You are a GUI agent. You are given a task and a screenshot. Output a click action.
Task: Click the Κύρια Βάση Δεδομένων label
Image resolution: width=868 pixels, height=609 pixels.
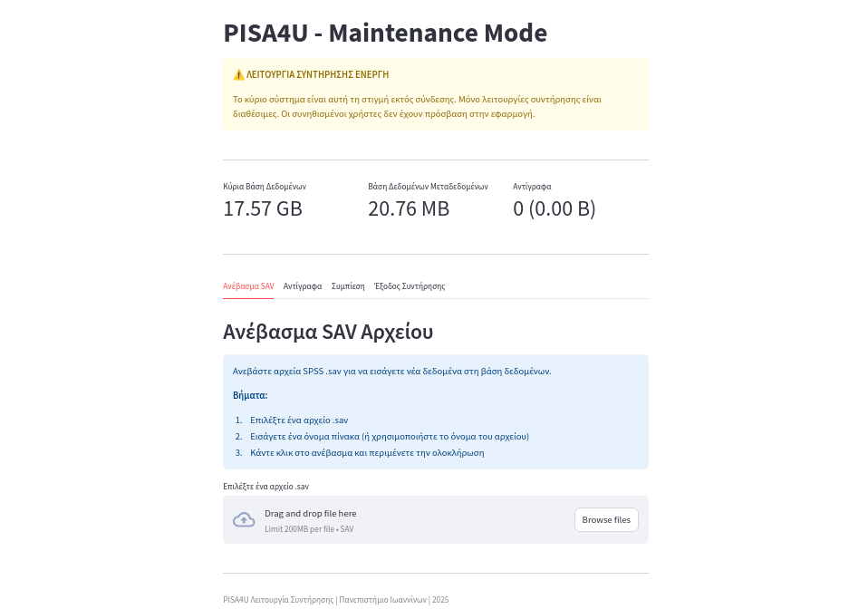tap(265, 187)
